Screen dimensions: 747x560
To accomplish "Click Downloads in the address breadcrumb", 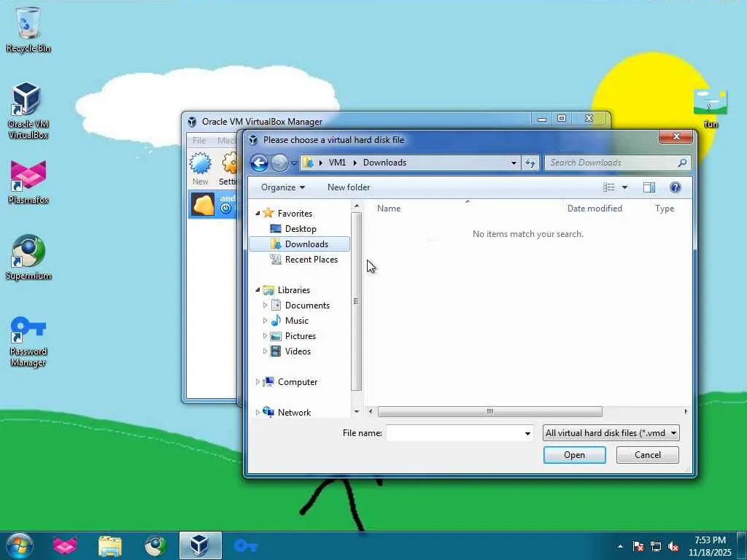I will coord(384,163).
